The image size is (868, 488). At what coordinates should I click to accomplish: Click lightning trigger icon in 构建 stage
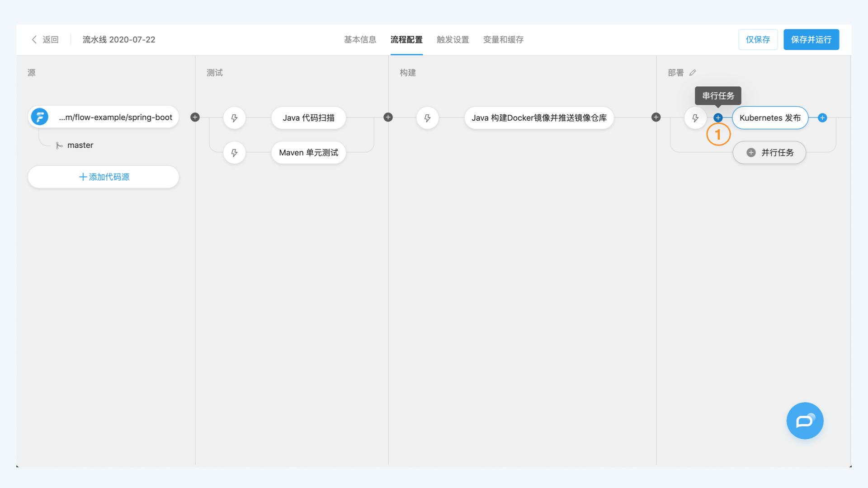pos(427,118)
